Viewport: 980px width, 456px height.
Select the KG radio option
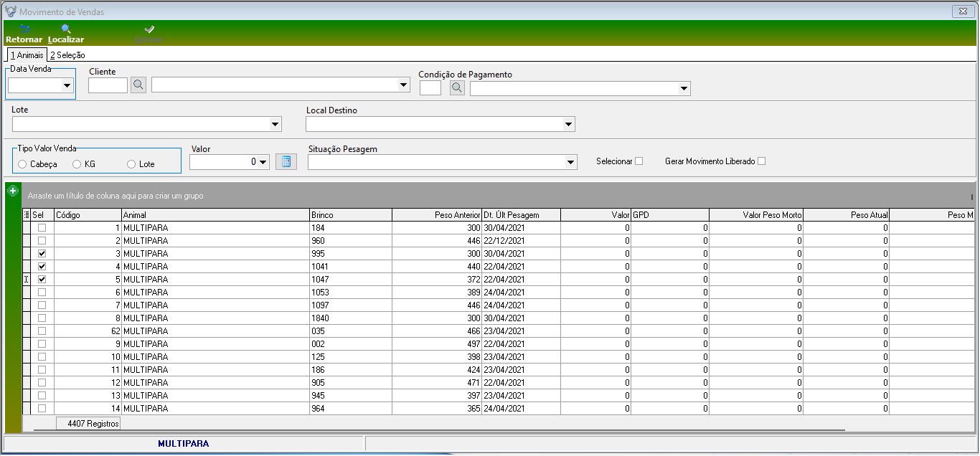coord(77,164)
